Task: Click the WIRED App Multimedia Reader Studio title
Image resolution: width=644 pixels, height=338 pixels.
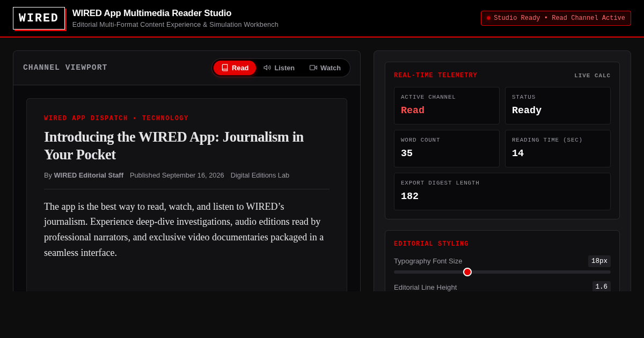Action: 152,13
